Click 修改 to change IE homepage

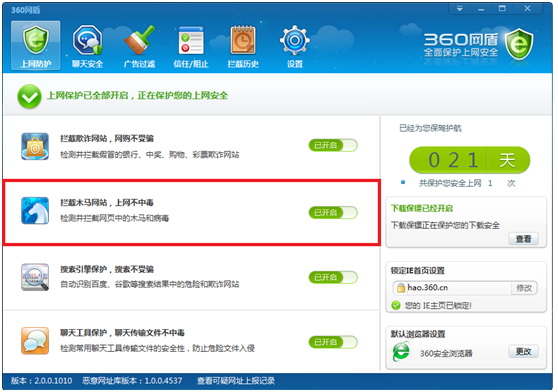pyautogui.click(x=524, y=288)
